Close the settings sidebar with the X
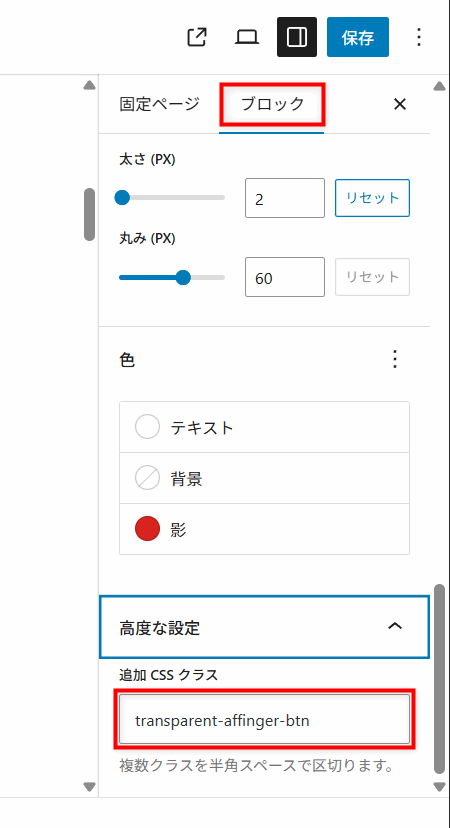Image resolution: width=450 pixels, height=828 pixels. (400, 104)
